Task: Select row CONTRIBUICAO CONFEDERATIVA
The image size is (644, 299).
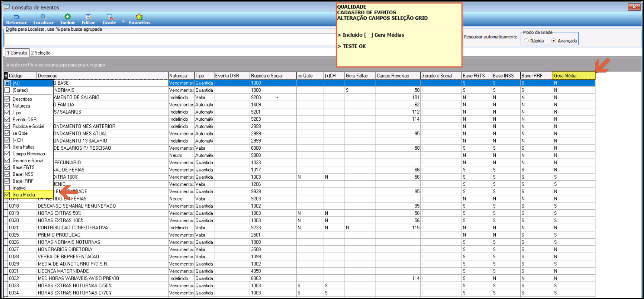Action: click(299, 228)
